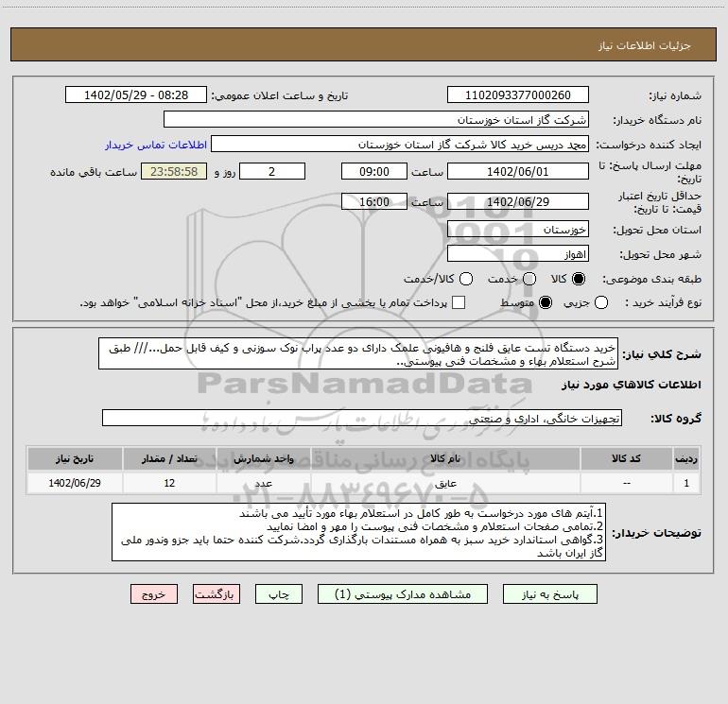
Task: Click the delivery city field اهواز
Action: click(x=518, y=254)
